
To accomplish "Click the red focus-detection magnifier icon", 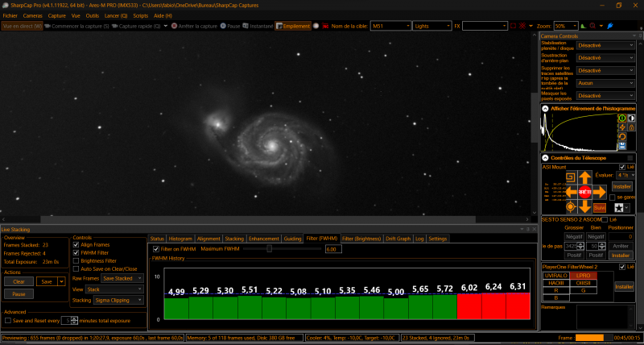I will [592, 26].
